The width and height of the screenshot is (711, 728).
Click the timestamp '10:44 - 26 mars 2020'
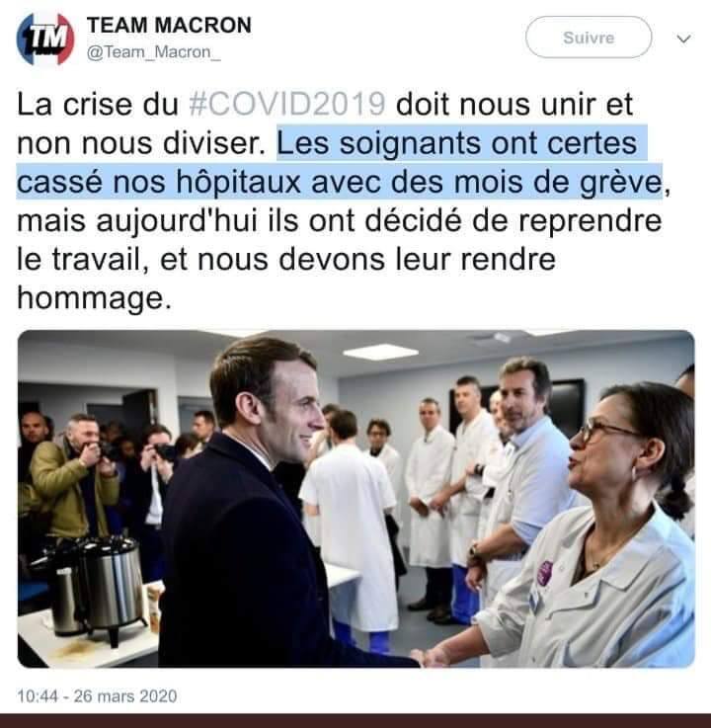[x=97, y=696]
